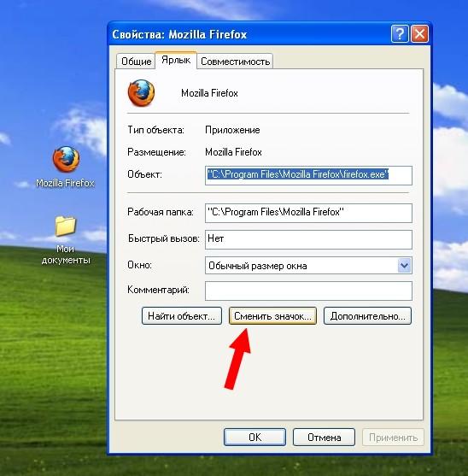Switch to the Общие tab
The height and width of the screenshot is (476, 468).
(x=136, y=62)
